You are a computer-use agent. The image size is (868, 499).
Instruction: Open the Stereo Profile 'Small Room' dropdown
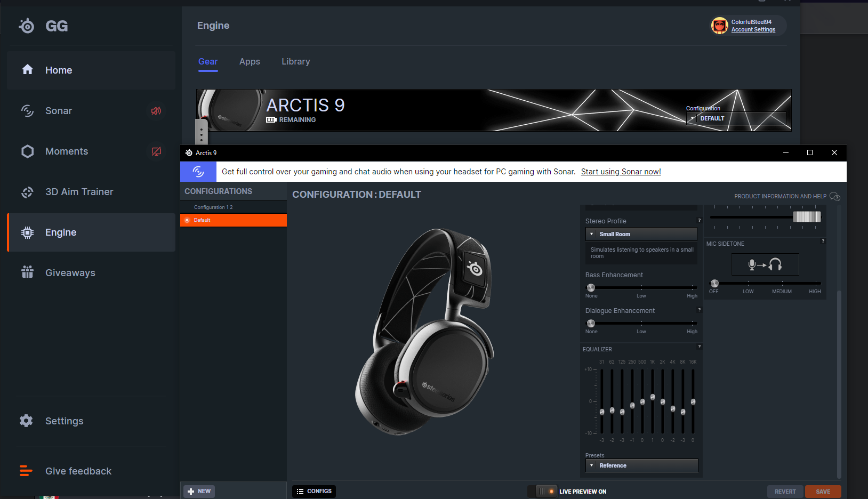pyautogui.click(x=641, y=234)
